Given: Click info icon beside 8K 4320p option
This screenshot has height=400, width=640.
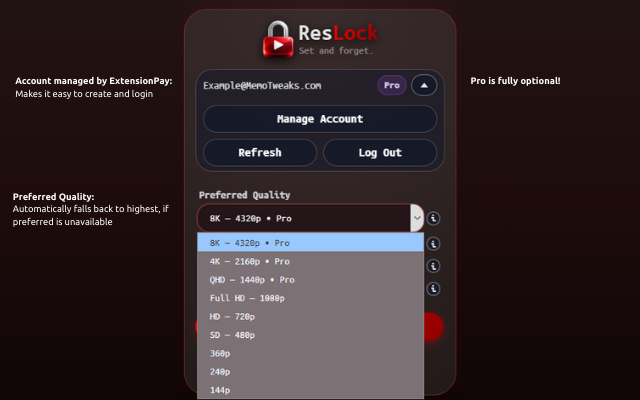Looking at the screenshot, I should (x=433, y=244).
